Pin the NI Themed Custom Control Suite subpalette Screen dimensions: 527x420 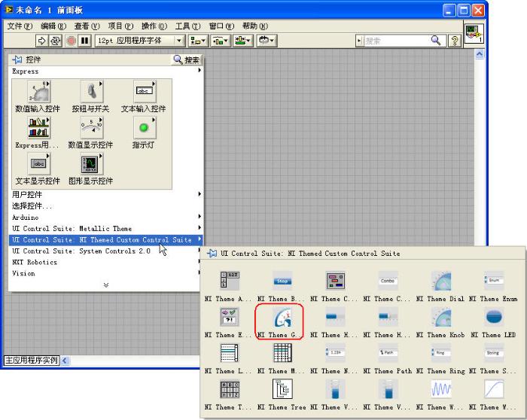(x=212, y=254)
